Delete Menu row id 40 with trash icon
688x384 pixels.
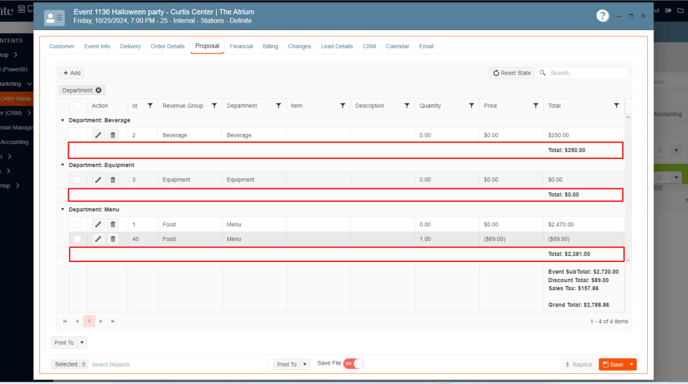click(x=113, y=239)
